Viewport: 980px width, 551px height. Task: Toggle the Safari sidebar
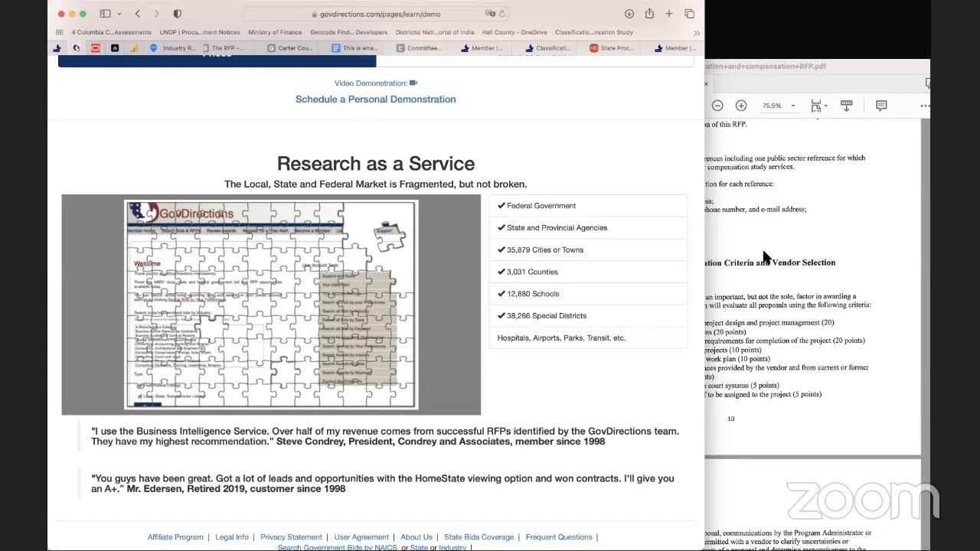(x=105, y=14)
